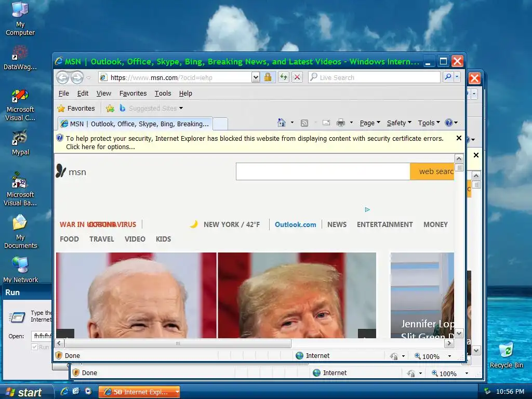Open the command bar Tools dropdown
This screenshot has width=532, height=399.
click(x=429, y=123)
